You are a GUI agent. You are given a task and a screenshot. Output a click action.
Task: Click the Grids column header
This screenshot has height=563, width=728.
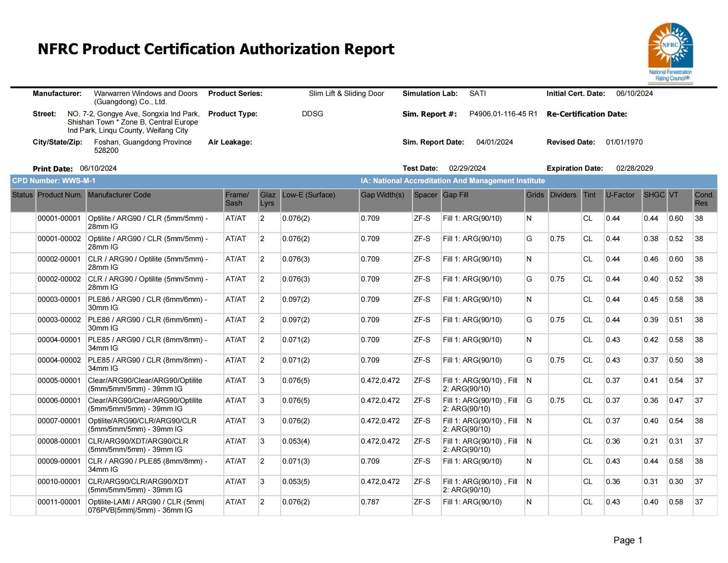click(536, 200)
